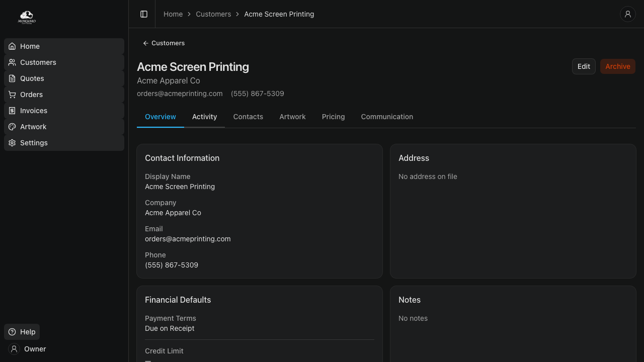Click the Home house icon
The height and width of the screenshot is (362, 644).
click(x=12, y=46)
